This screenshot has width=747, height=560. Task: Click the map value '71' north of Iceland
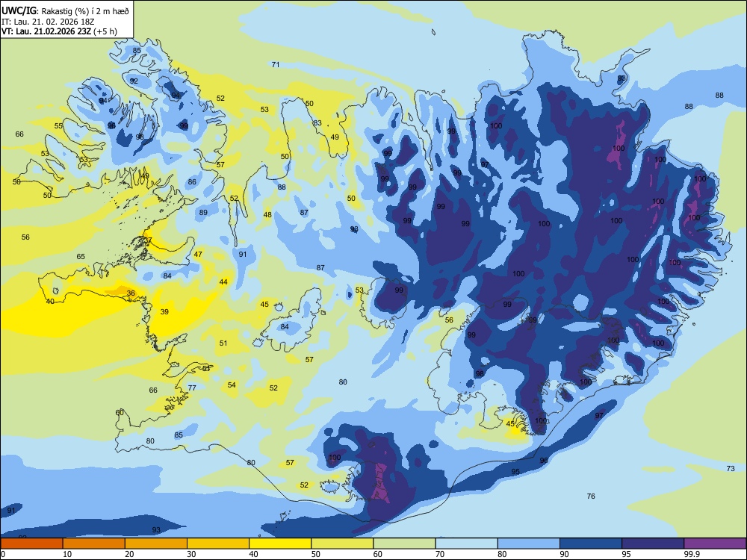(276, 64)
